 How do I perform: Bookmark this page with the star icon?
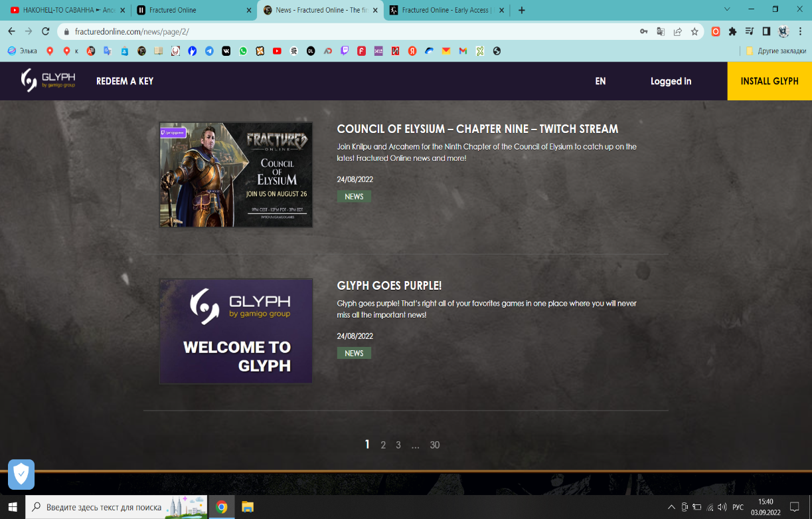[694, 31]
